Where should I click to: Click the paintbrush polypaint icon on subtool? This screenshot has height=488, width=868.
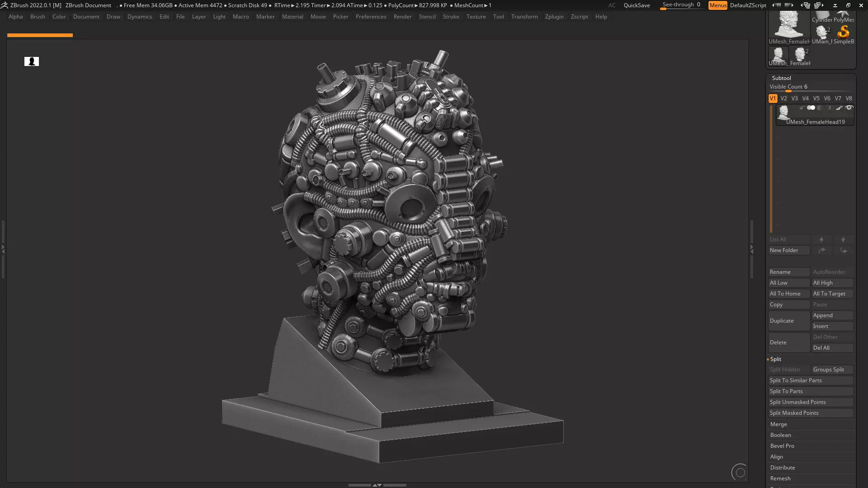(x=839, y=108)
